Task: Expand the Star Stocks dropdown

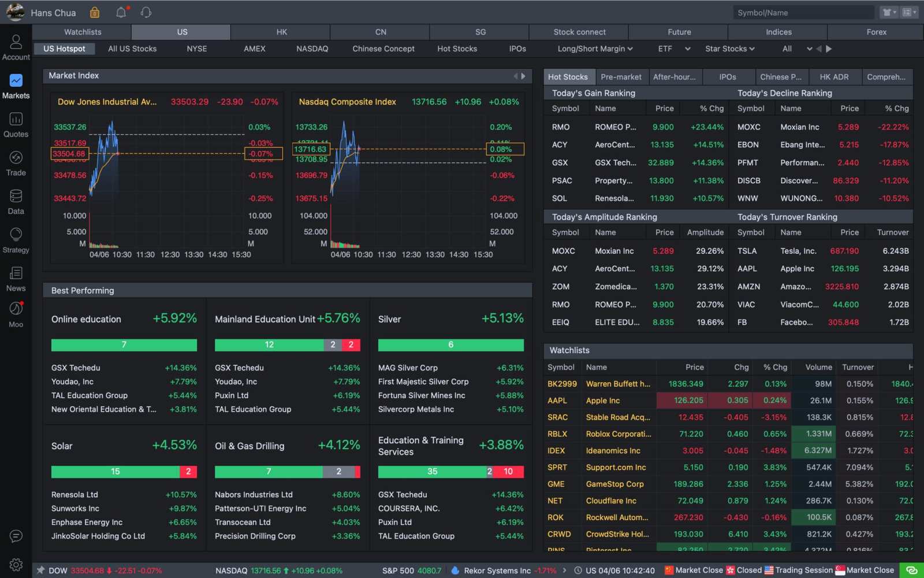Action: pyautogui.click(x=730, y=49)
